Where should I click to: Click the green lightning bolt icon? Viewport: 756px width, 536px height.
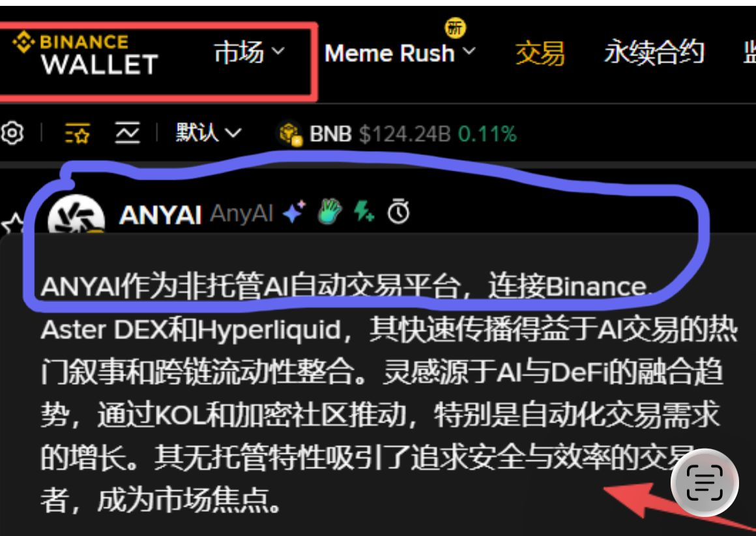point(364,211)
